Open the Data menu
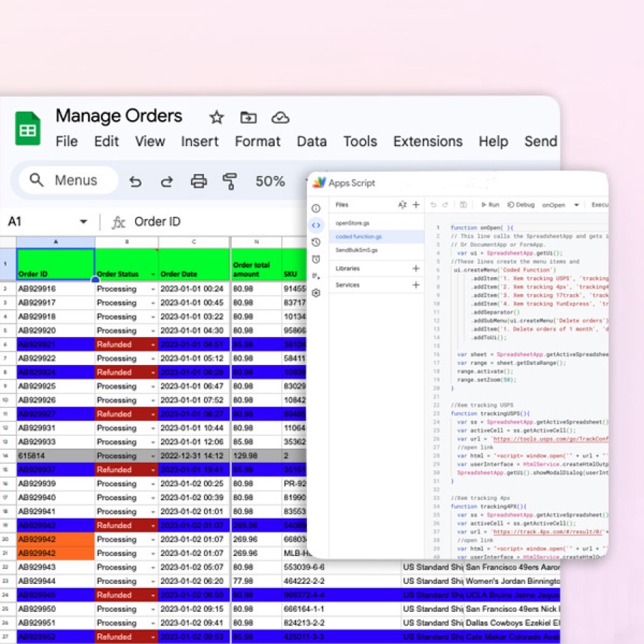644x644 pixels. pos(312,141)
